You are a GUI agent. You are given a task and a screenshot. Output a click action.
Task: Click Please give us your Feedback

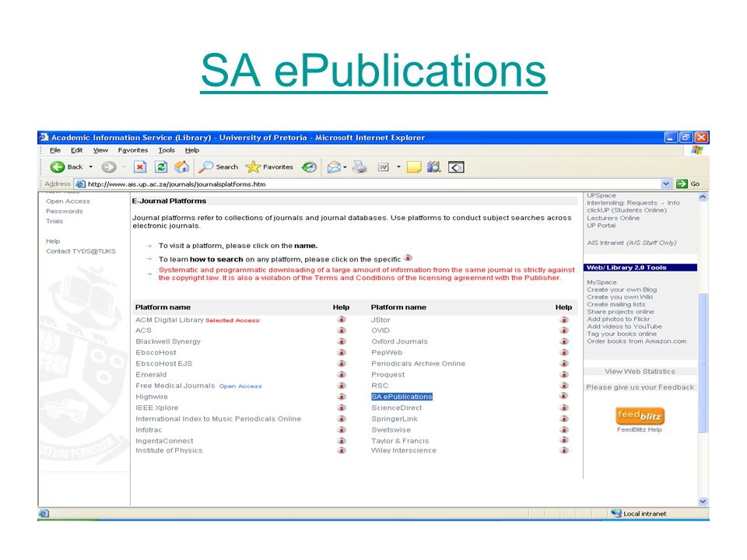(x=640, y=387)
